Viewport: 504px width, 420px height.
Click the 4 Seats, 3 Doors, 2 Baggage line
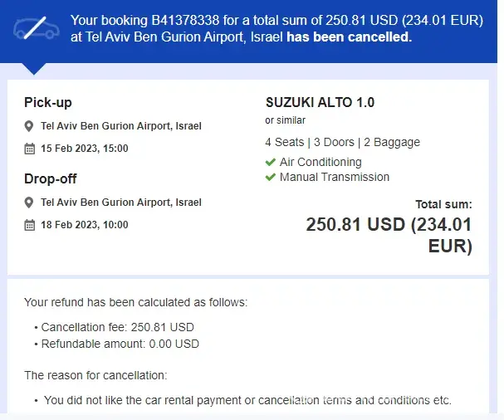(x=342, y=142)
